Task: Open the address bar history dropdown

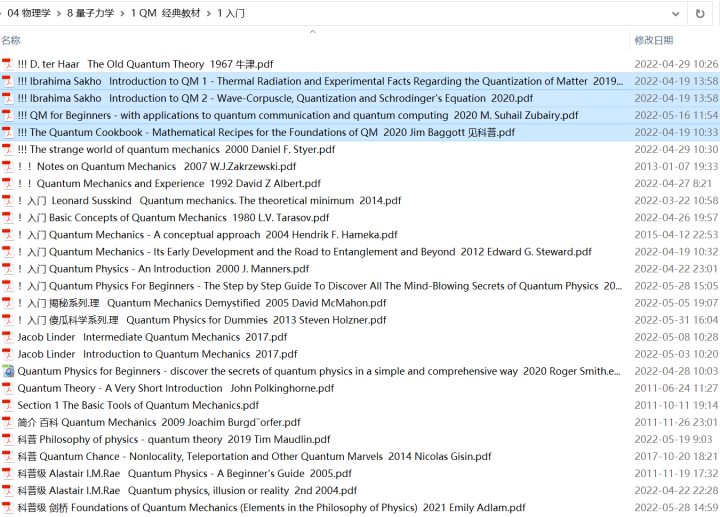Action: point(675,14)
